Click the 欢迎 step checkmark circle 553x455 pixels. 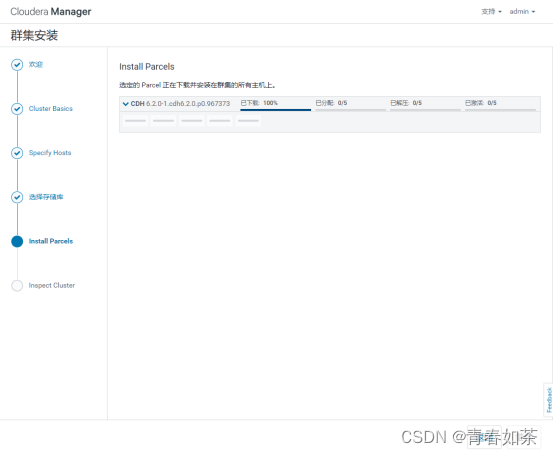pos(17,65)
